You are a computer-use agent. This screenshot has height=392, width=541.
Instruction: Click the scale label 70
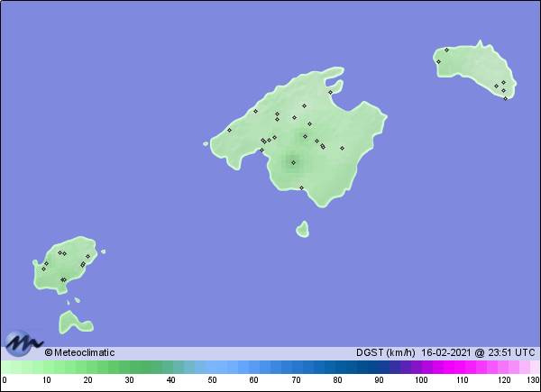tap(296, 380)
